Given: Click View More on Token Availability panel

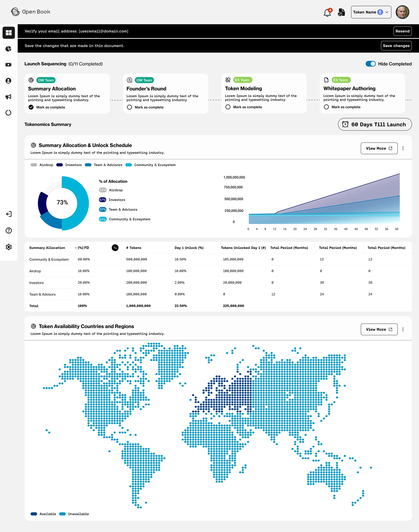Looking at the screenshot, I should click(x=379, y=329).
